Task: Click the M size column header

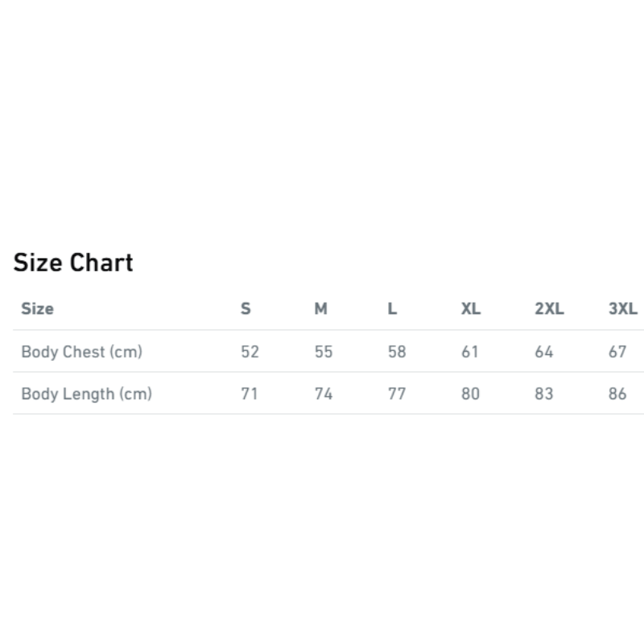Action: point(320,308)
